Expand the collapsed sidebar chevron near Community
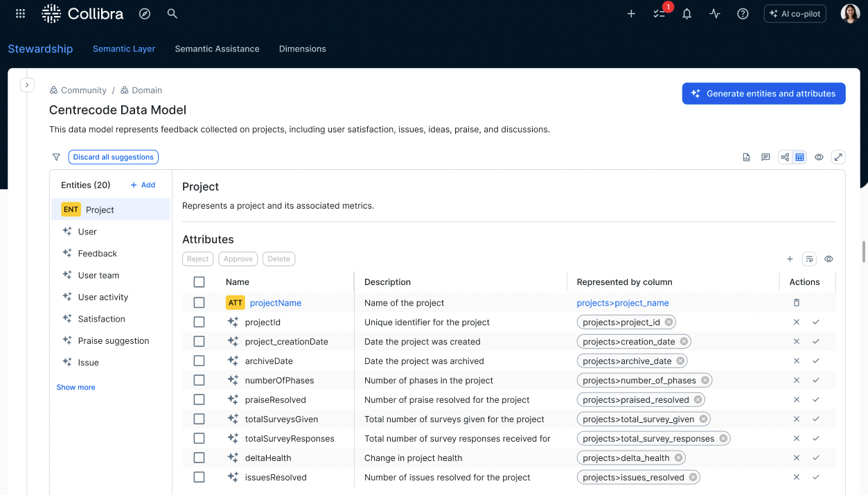 point(27,85)
